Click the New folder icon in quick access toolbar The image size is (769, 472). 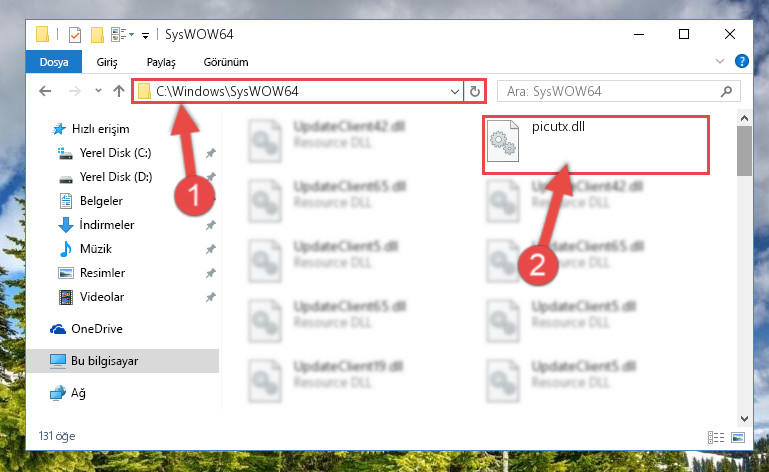point(97,35)
